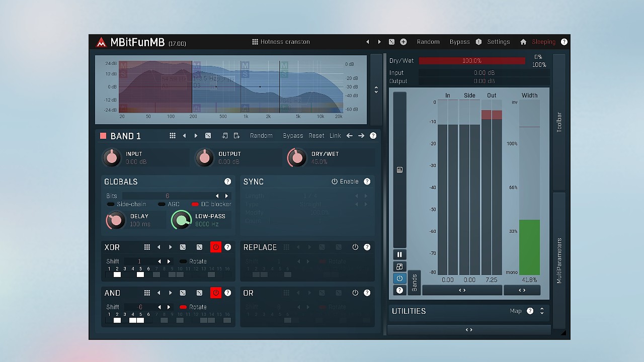Expand the Utilities panel arrows
Viewport: 644px width, 362px height.
click(x=542, y=311)
